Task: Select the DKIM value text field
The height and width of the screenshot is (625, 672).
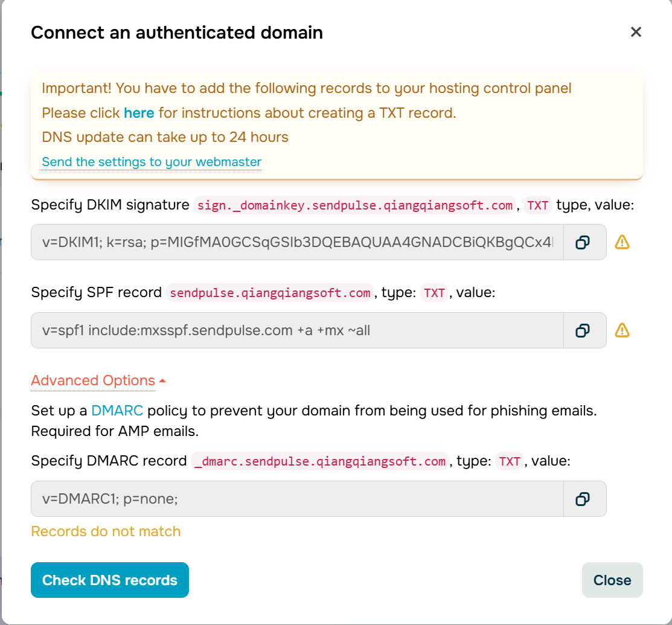Action: click(x=297, y=242)
